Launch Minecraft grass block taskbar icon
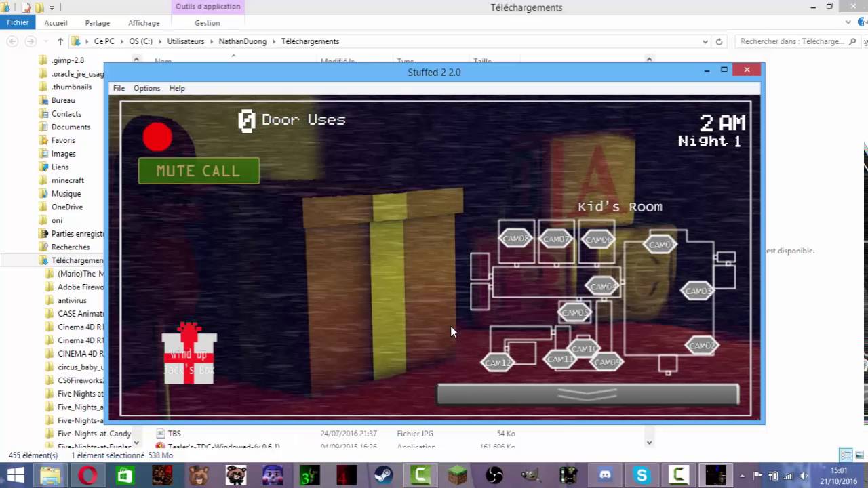This screenshot has height=488, width=868. 458,475
